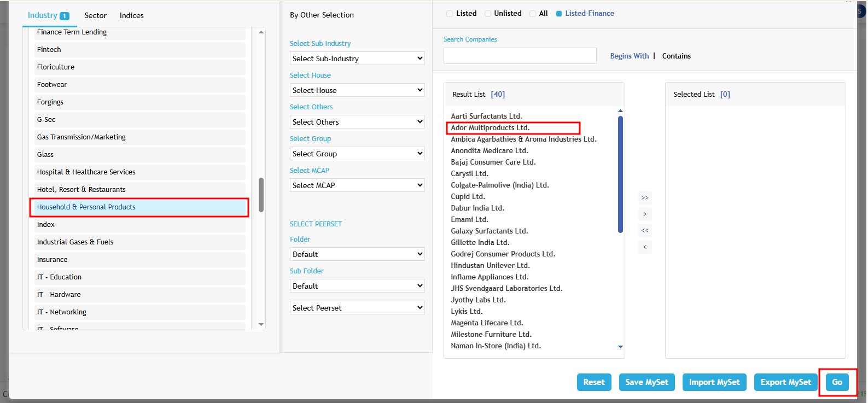Select the All radio button
The image size is (868, 403).
[533, 14]
